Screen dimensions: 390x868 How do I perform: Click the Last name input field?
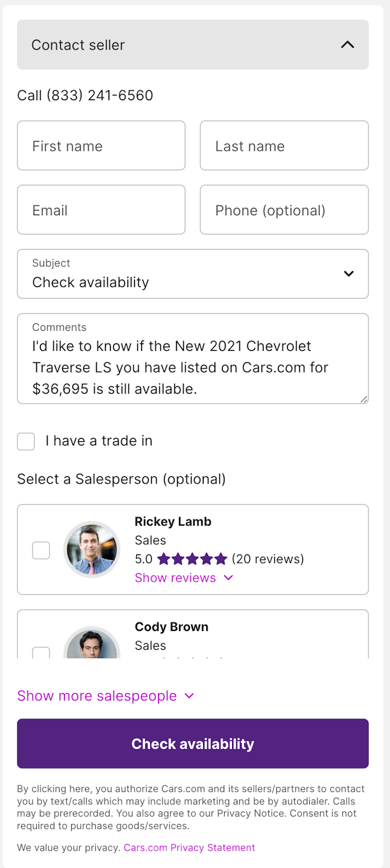click(284, 146)
